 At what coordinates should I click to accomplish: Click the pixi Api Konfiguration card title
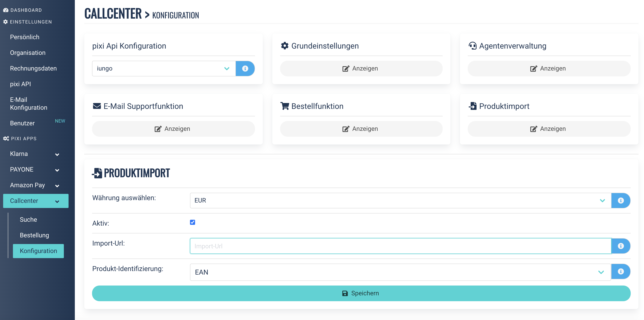point(129,46)
